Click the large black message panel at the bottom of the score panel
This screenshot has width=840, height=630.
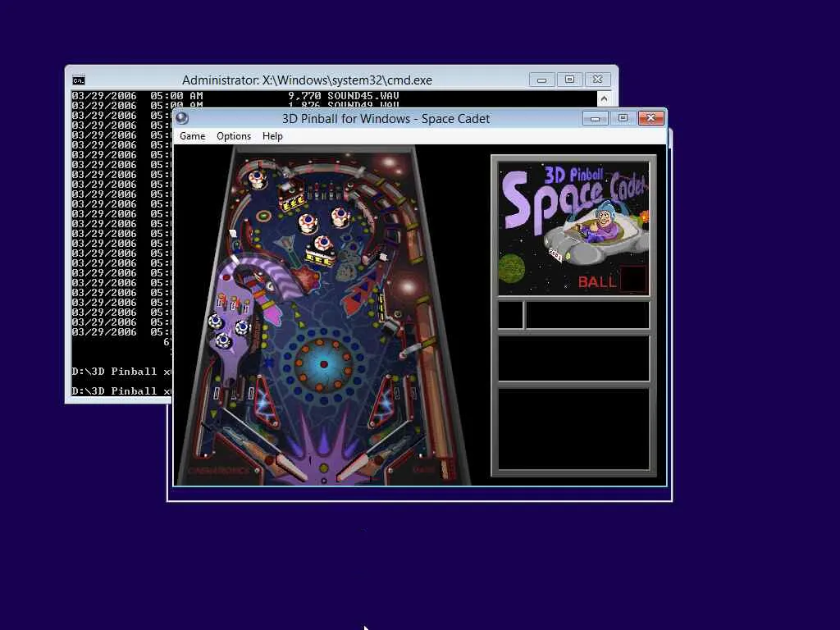tap(573, 429)
